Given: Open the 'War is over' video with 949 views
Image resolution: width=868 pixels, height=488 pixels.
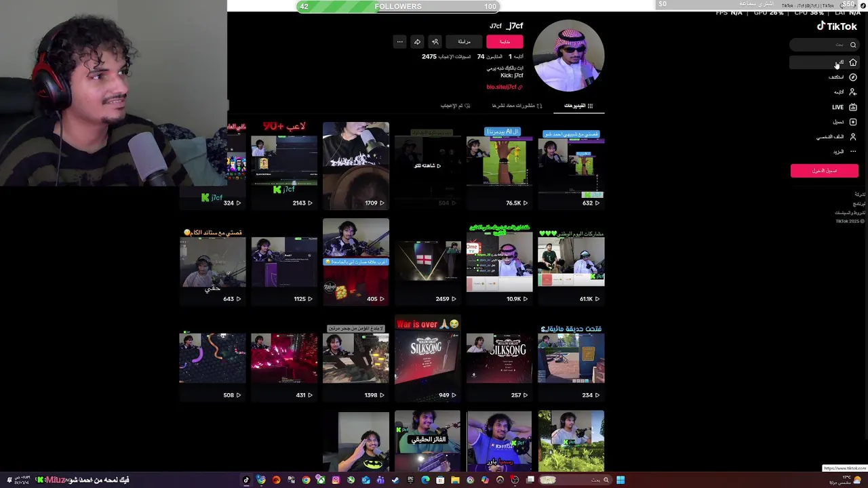Looking at the screenshot, I should click(427, 358).
